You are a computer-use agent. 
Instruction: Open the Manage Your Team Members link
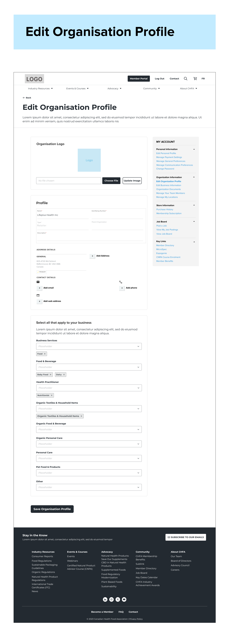pos(171,193)
